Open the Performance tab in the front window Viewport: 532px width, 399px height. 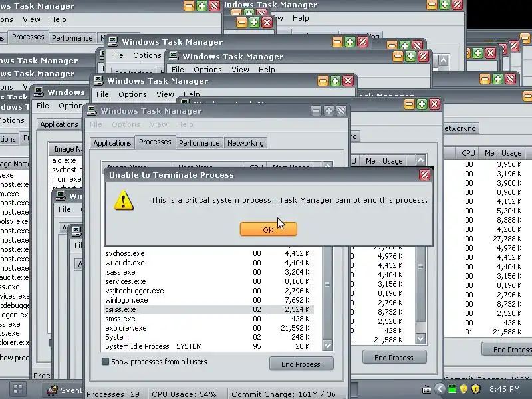(199, 143)
